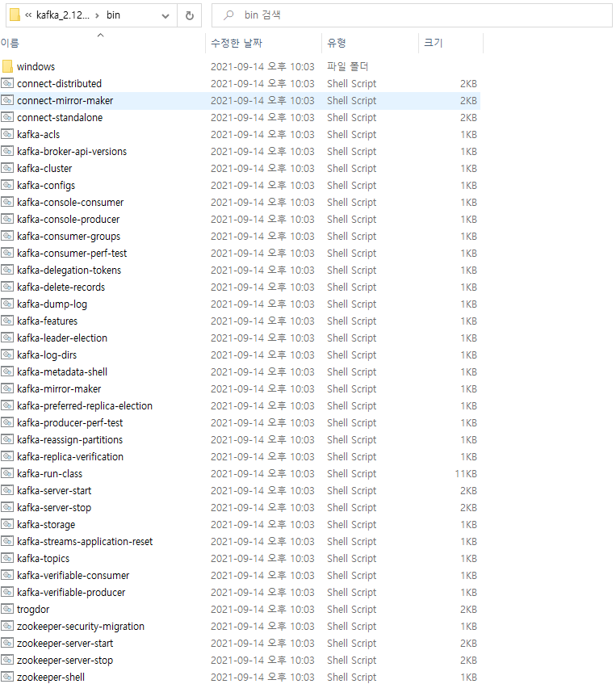This screenshot has height=684, width=616.
Task: Click the kafka-cluster script icon
Action: (7, 168)
